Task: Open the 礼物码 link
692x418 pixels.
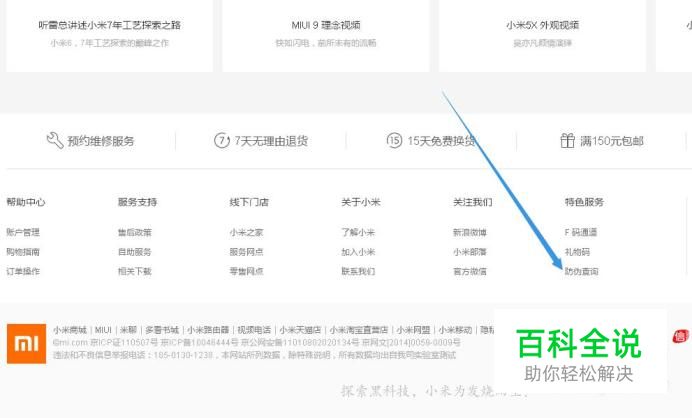Action: pos(577,252)
